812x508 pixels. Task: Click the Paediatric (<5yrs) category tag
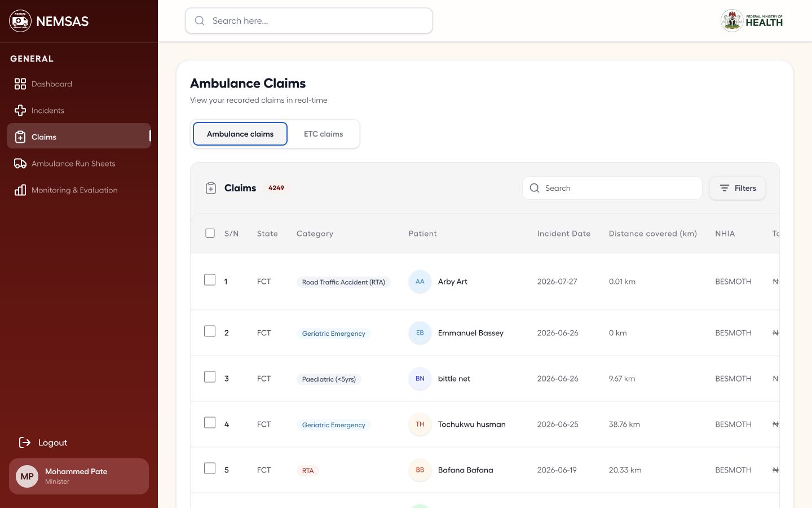coord(329,379)
